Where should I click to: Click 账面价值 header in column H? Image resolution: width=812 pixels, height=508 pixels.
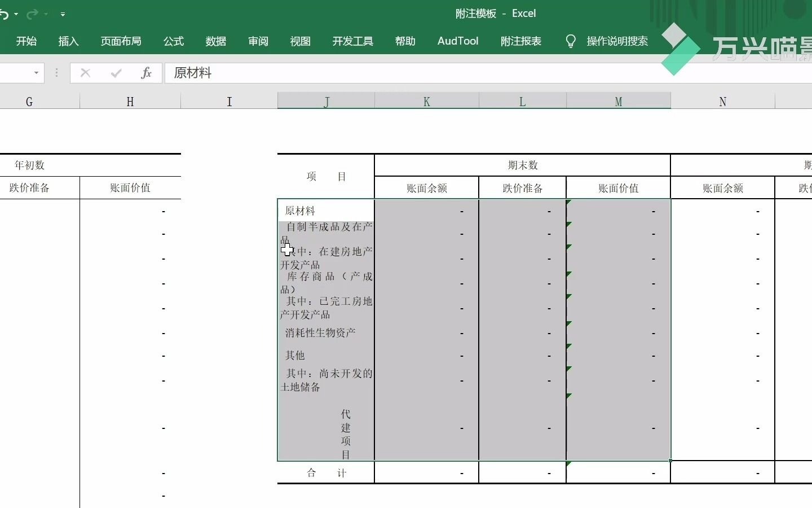tap(130, 188)
